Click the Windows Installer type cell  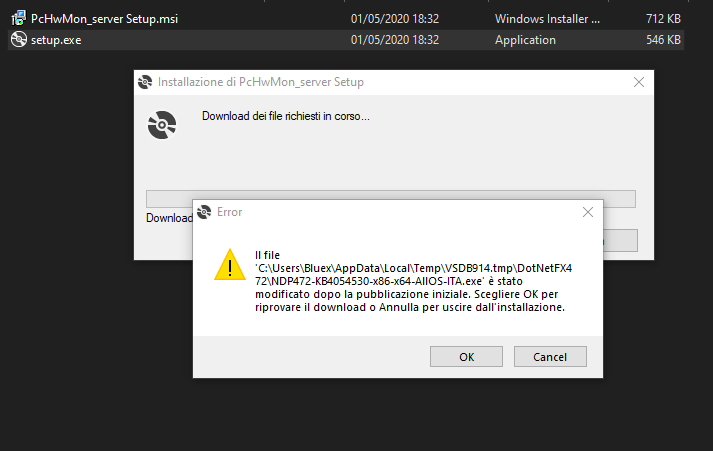pos(547,19)
